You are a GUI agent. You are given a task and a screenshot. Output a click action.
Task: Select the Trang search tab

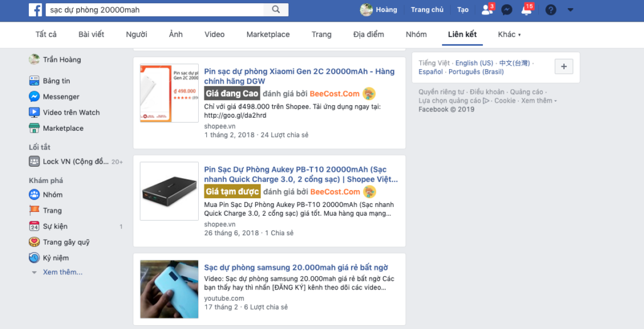321,35
